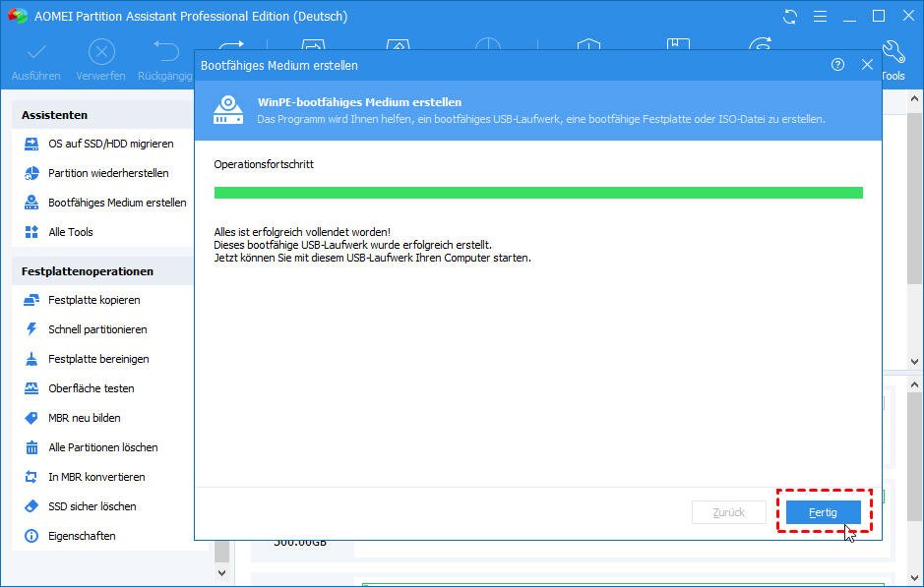
Task: Click the Festplattenoperationen section header
Action: pos(88,271)
